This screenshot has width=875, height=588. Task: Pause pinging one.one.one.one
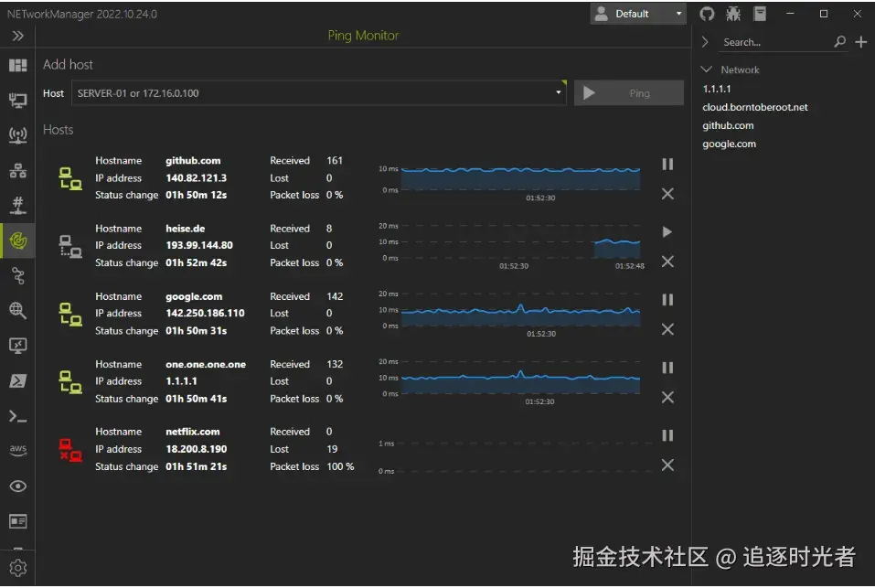(667, 368)
